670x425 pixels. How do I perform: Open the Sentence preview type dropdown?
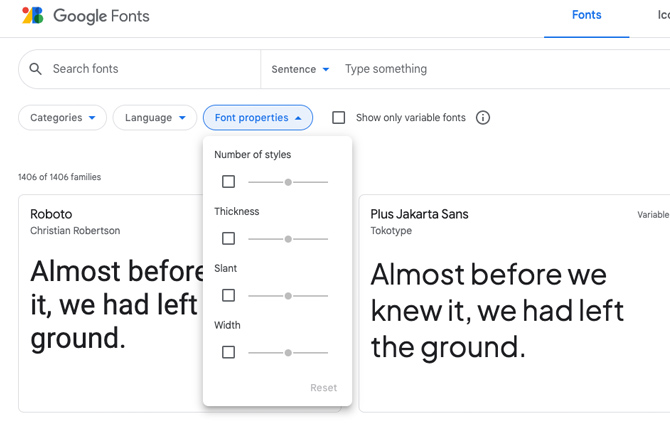click(300, 69)
